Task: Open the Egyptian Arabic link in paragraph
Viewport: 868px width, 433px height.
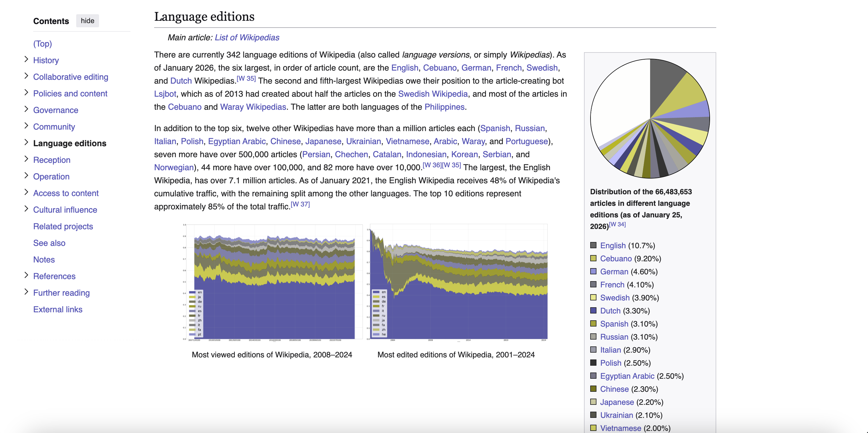Action: click(x=237, y=141)
